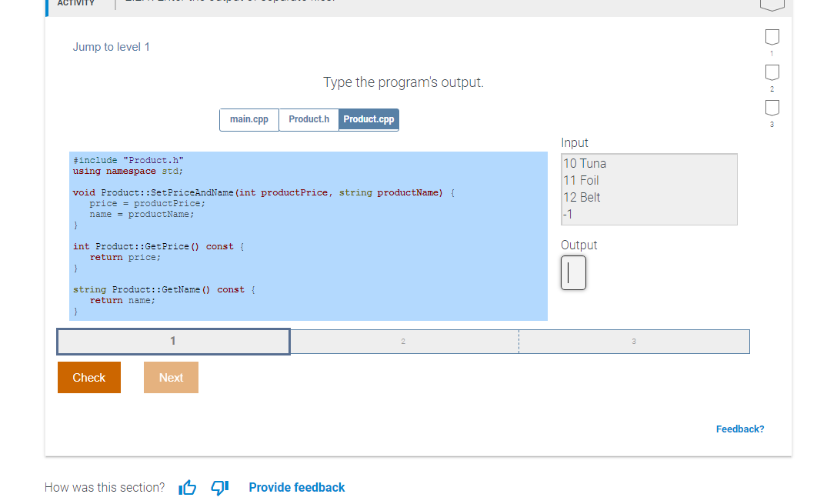
Task: Select step 3 in the progress bar
Action: pyautogui.click(x=634, y=341)
